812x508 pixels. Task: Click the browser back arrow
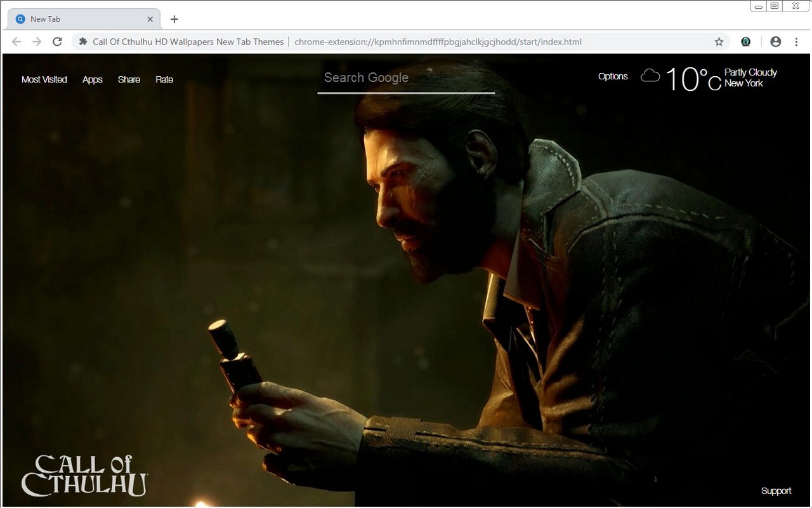click(x=16, y=42)
